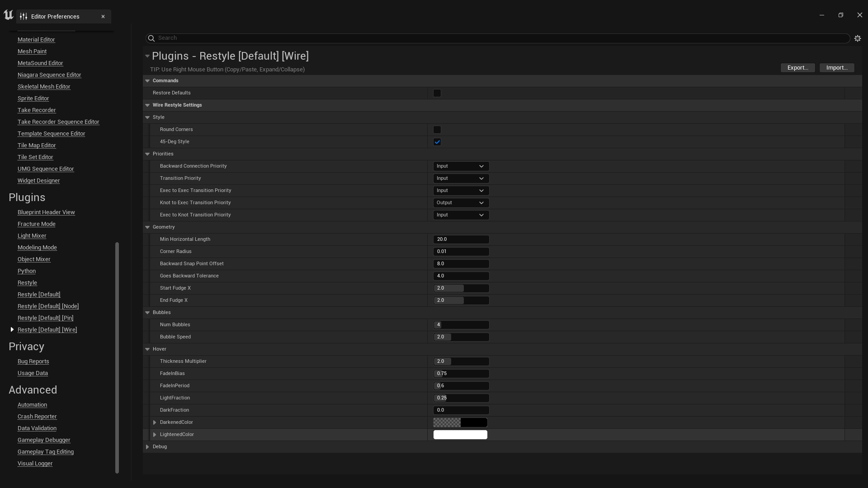This screenshot has height=488, width=868.
Task: Click the Unreal Engine logo icon
Action: pyautogui.click(x=8, y=14)
